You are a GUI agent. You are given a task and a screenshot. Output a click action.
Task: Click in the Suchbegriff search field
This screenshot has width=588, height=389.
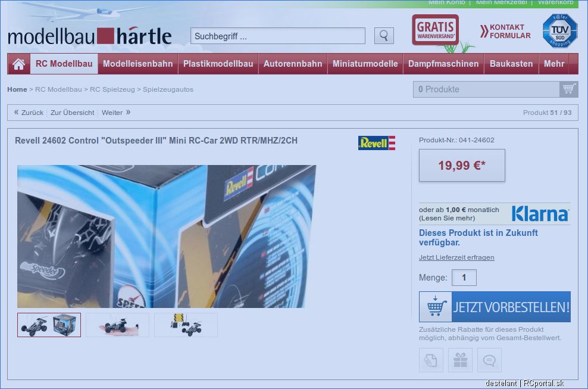278,36
